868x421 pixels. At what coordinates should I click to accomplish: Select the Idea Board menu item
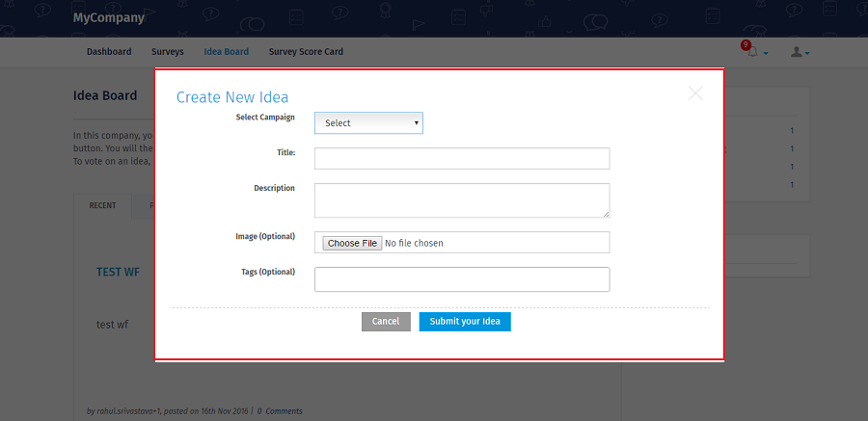point(226,51)
